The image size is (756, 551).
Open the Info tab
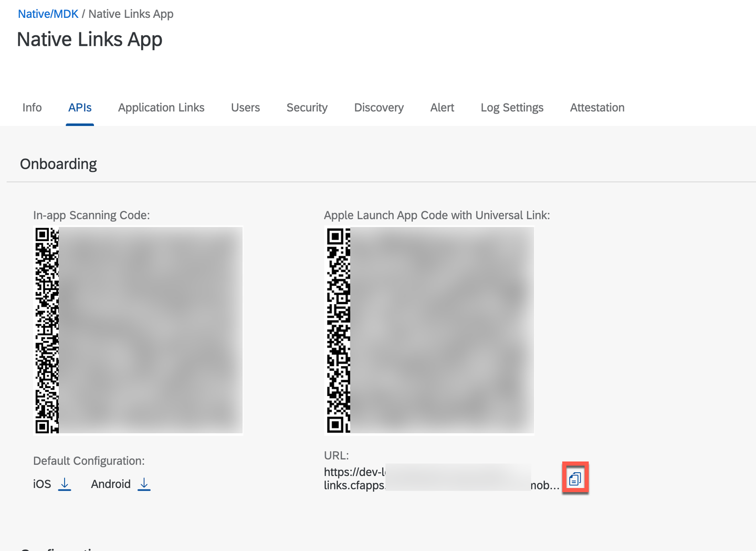(32, 108)
